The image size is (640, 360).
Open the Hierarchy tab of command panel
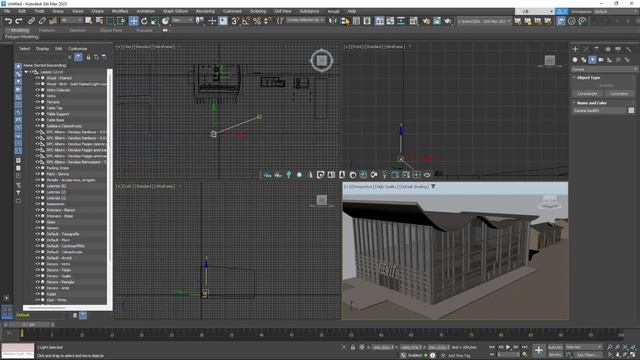[596, 49]
